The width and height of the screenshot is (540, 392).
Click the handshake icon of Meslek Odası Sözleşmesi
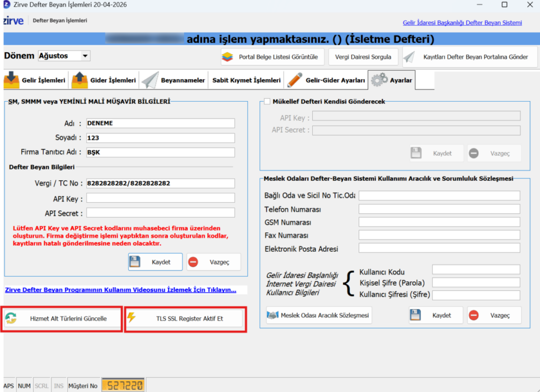point(273,315)
